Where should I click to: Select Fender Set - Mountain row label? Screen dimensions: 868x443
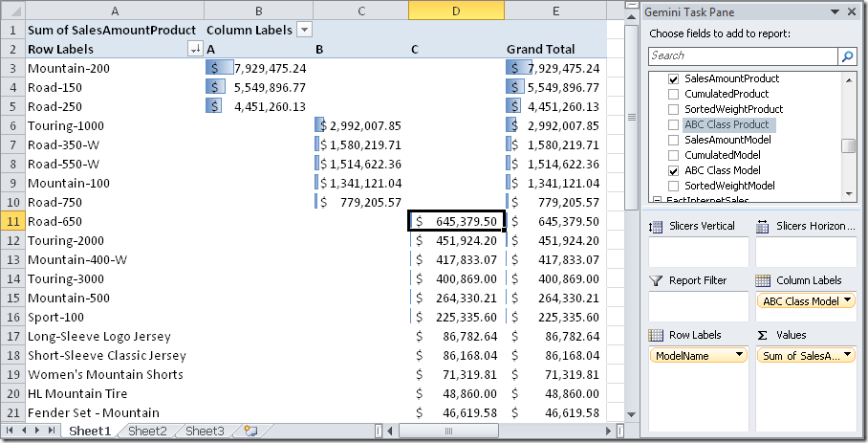pos(115,412)
